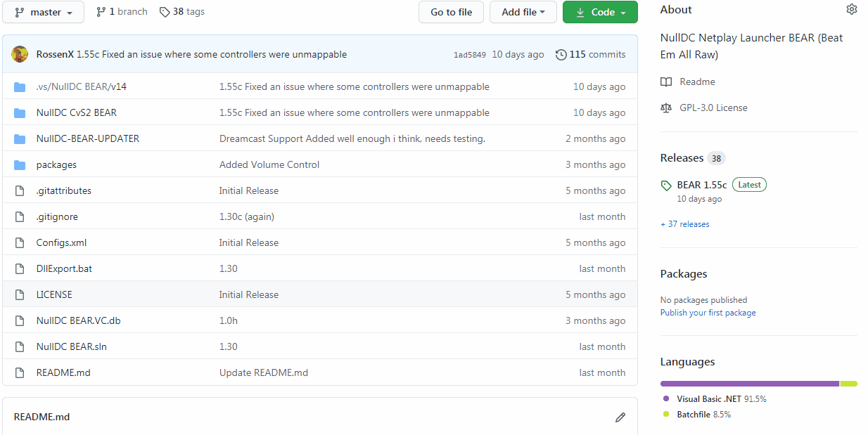Open the NullDC-BEAR-UPDATER folder
This screenshot has width=868, height=435.
click(x=88, y=139)
